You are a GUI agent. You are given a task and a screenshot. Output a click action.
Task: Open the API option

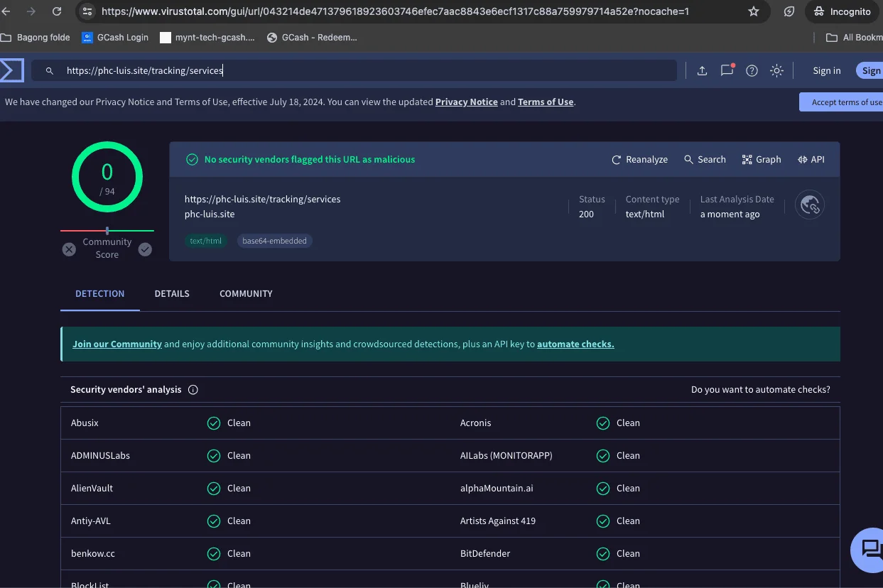coord(811,160)
